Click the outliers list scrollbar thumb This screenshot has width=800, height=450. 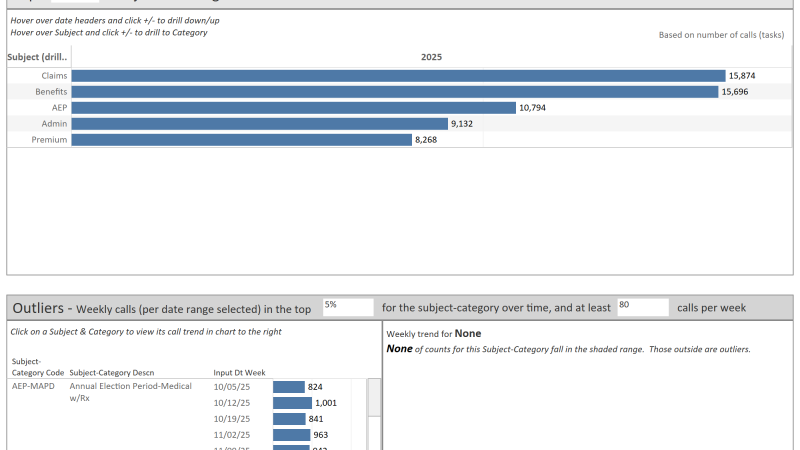(x=374, y=397)
